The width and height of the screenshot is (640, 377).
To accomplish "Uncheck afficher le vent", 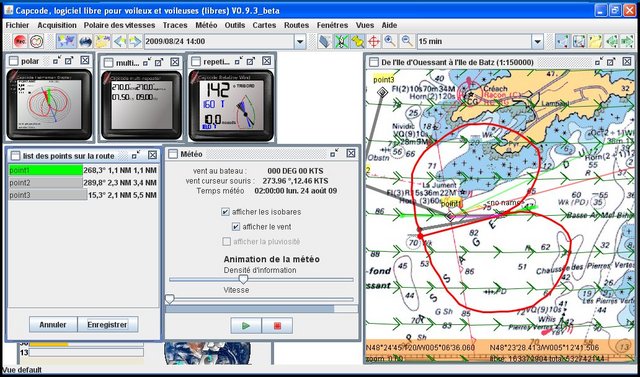I will coord(236,226).
